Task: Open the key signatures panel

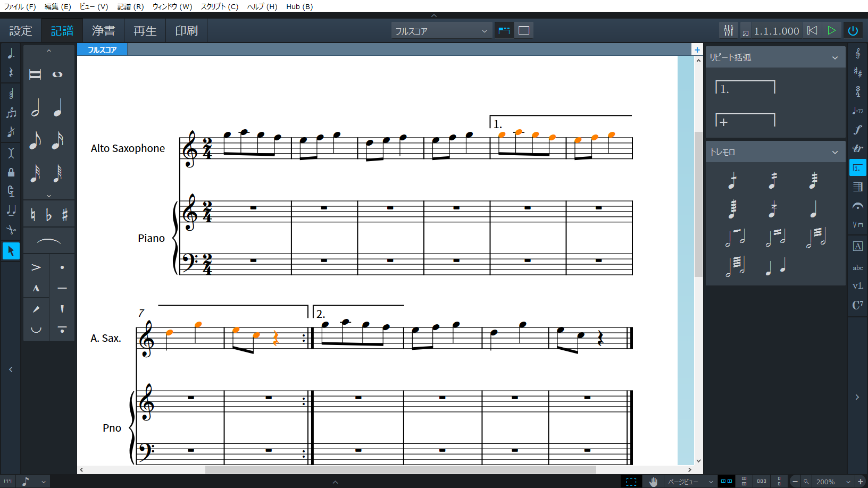Action: coord(857,72)
